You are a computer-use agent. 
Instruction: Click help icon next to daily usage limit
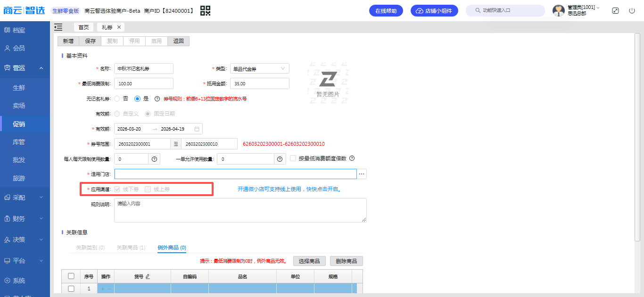(x=155, y=159)
